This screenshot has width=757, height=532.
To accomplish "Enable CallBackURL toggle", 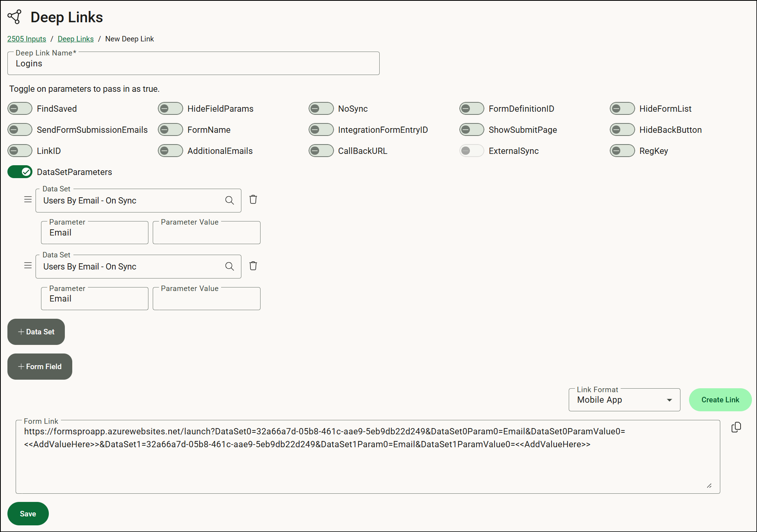I will [x=321, y=151].
